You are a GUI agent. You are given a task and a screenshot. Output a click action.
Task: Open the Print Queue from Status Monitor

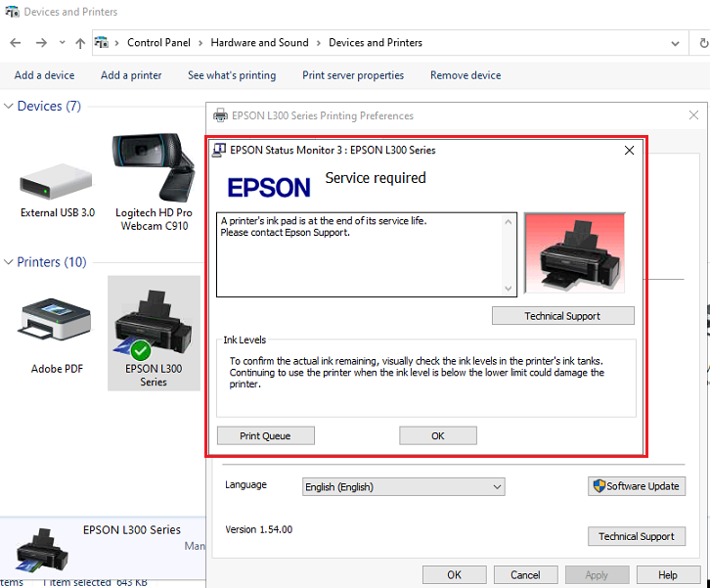pos(265,435)
